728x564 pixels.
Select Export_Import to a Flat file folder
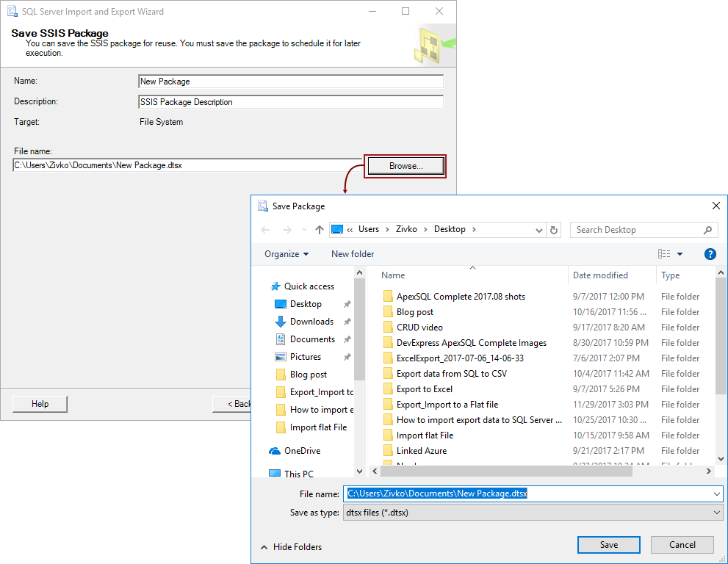(x=447, y=405)
